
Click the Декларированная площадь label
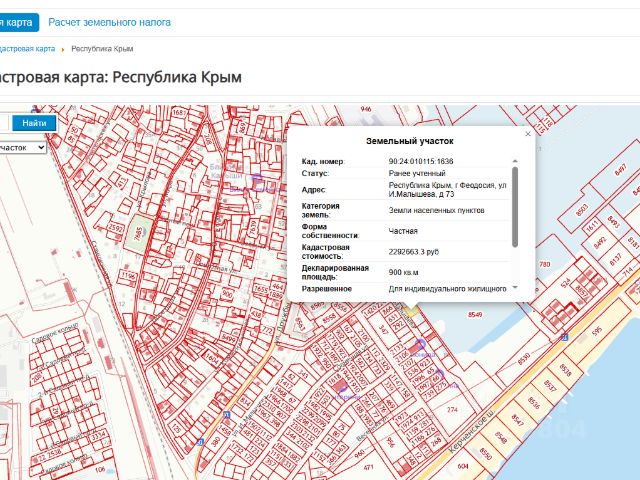click(335, 272)
